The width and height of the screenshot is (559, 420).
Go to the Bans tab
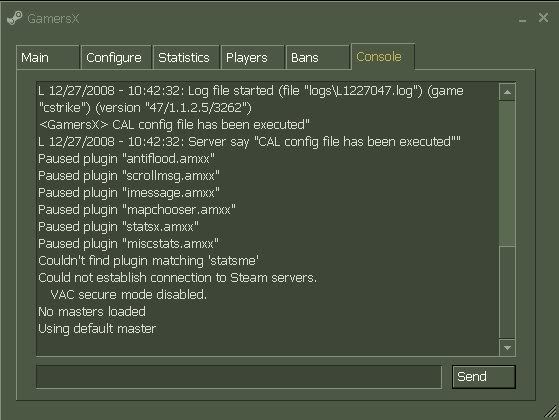(317, 57)
